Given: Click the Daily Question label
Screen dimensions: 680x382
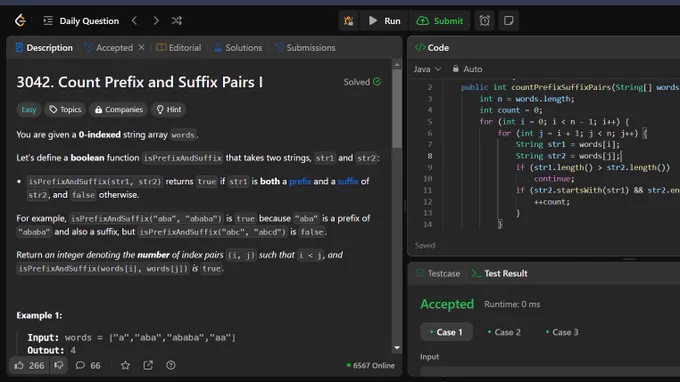Looking at the screenshot, I should point(89,21).
